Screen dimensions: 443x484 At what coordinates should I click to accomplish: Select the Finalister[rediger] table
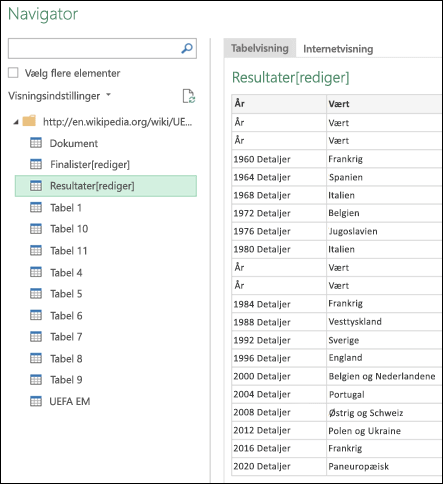coord(90,164)
